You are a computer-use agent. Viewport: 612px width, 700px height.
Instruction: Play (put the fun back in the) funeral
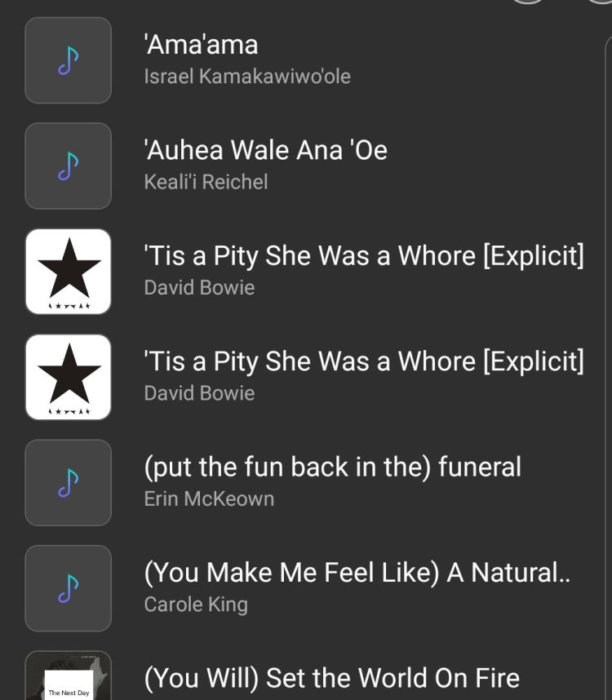click(332, 467)
